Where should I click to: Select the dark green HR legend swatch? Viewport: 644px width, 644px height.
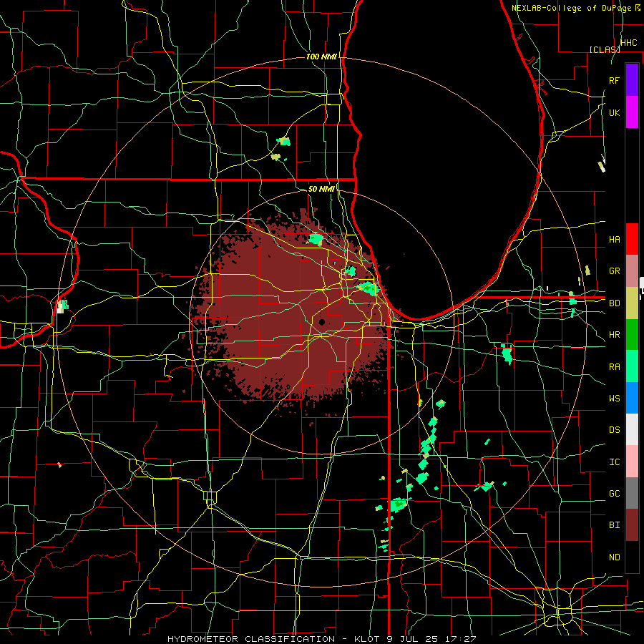click(x=632, y=334)
